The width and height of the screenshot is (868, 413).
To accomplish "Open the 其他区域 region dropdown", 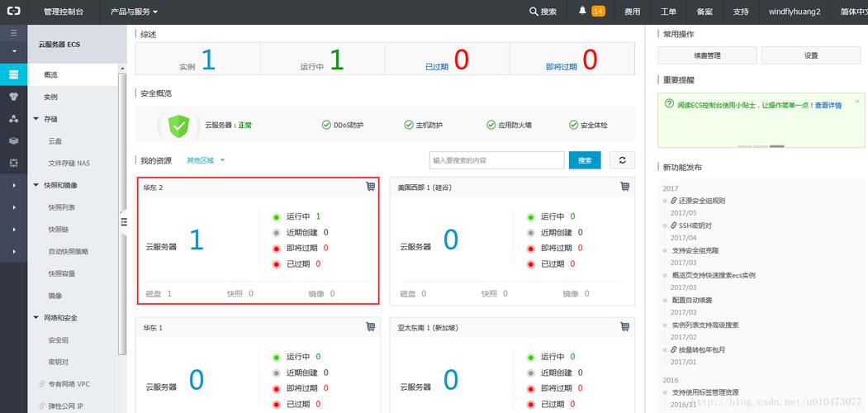I will pyautogui.click(x=206, y=160).
